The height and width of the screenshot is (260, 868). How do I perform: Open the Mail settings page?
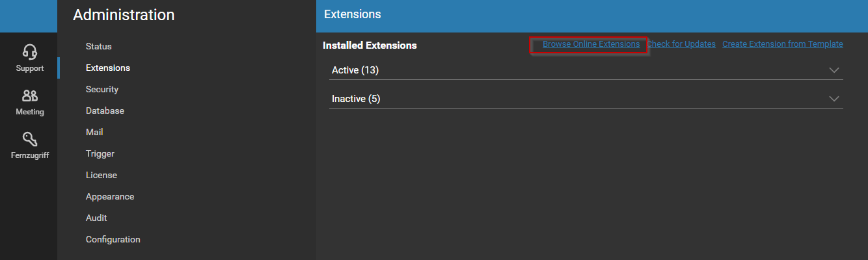tap(94, 132)
